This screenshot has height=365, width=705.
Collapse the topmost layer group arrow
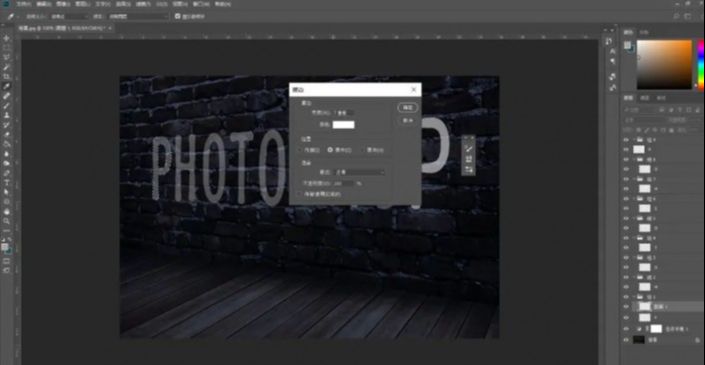634,140
